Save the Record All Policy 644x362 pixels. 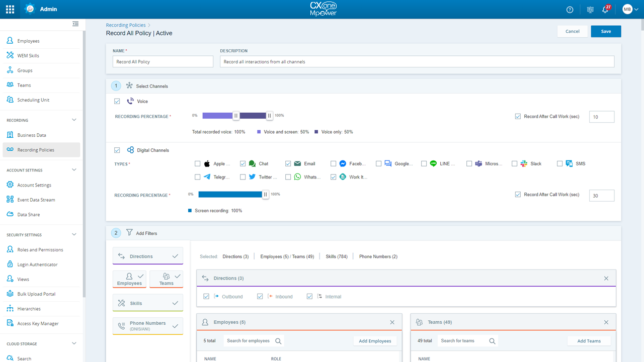(606, 31)
